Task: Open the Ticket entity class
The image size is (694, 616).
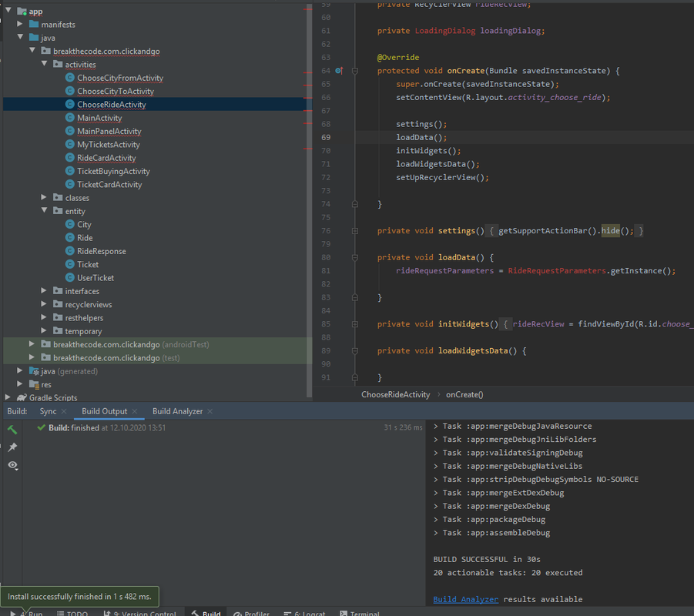Action: coord(88,264)
